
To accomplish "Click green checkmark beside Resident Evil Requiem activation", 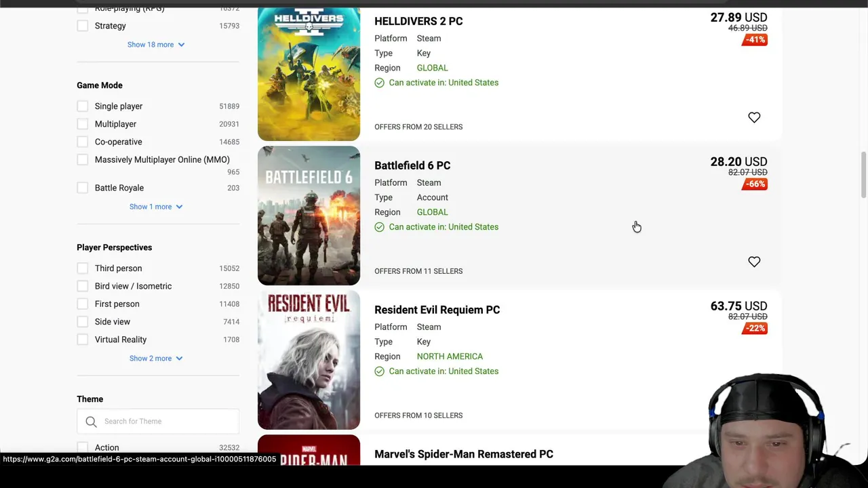I will [379, 371].
